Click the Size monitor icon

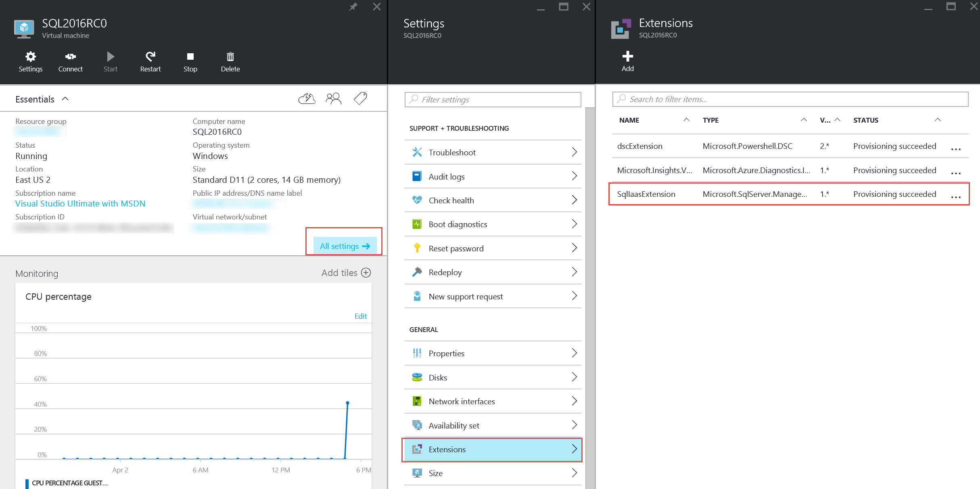point(417,473)
